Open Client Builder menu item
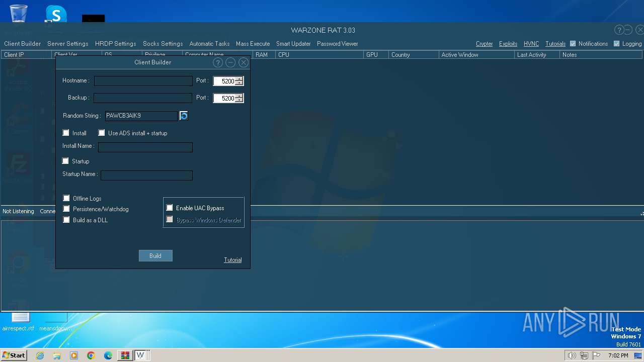This screenshot has width=644, height=362. (x=23, y=44)
